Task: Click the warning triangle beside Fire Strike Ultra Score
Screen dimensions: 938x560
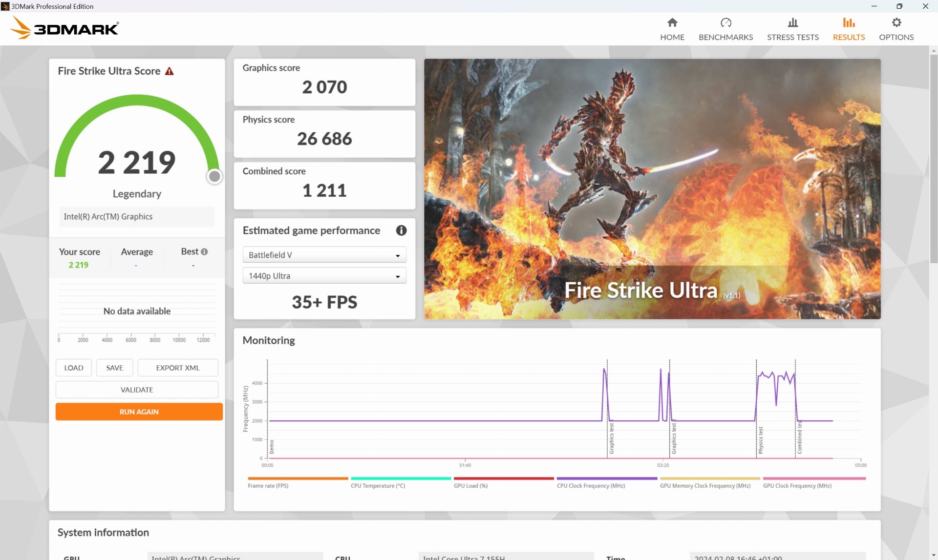Action: point(170,71)
